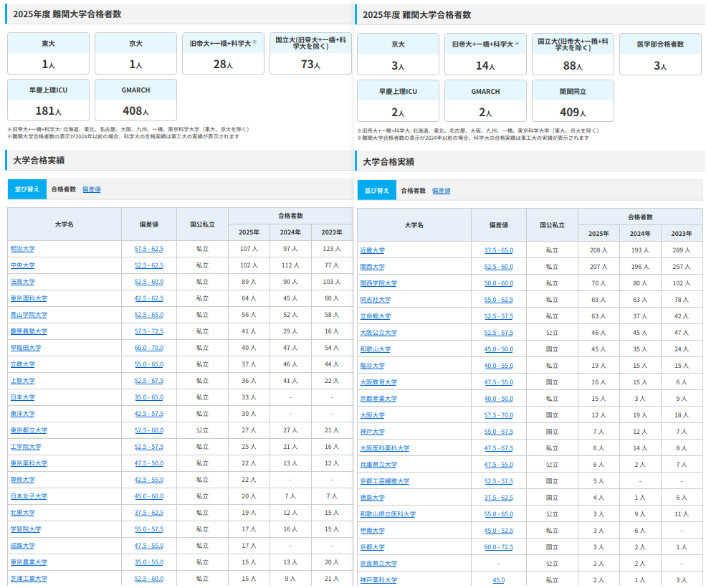Open the 東京都立大学 link
706x588 pixels.
[29, 430]
